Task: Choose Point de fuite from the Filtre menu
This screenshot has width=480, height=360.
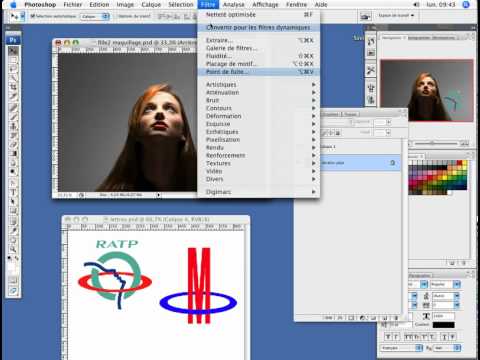Action: coord(259,72)
